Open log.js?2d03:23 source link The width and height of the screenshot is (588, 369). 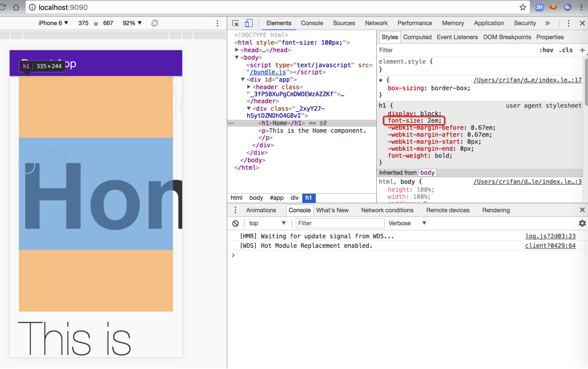click(550, 236)
